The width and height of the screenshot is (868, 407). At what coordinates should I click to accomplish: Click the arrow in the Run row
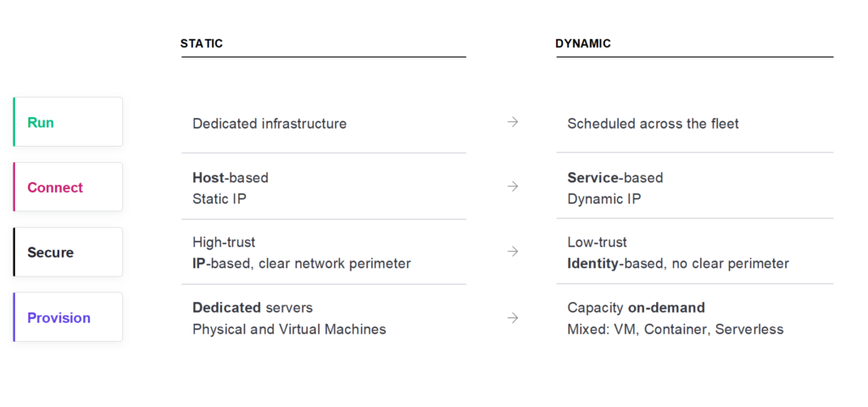pyautogui.click(x=513, y=122)
